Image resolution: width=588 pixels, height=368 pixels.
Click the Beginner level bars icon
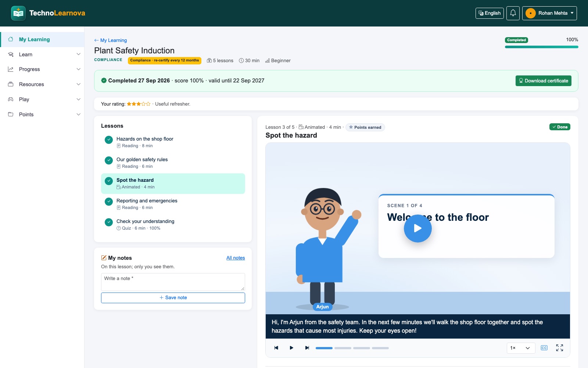coord(268,61)
